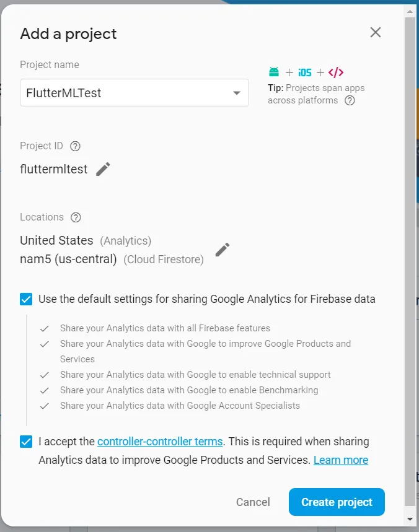Image resolution: width=419 pixels, height=532 pixels.
Task: Open Locations help icon
Action: coord(76,217)
